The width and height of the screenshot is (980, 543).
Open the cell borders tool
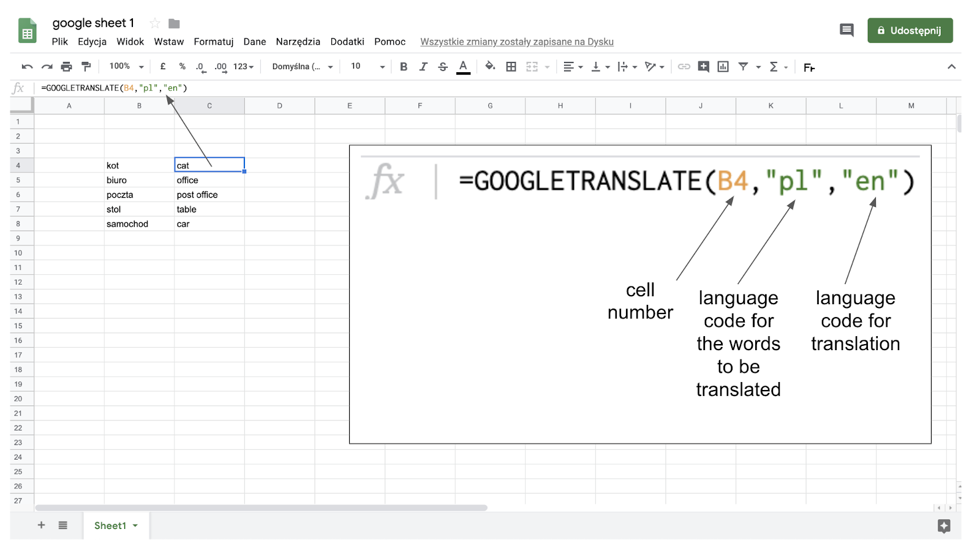click(511, 67)
